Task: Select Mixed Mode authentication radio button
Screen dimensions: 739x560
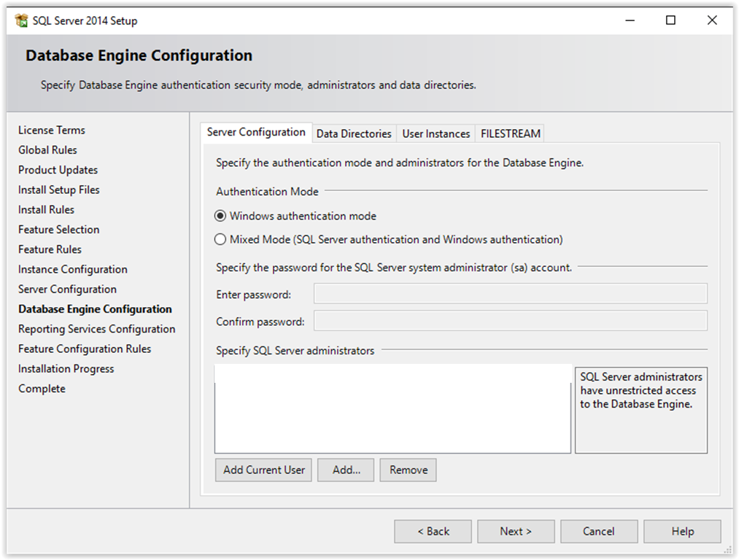Action: [220, 239]
